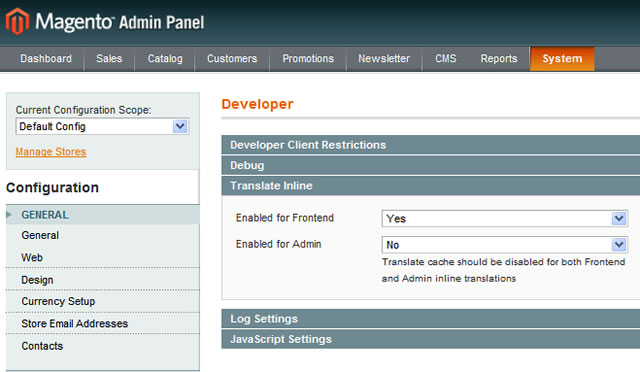Open the Reports menu
The height and width of the screenshot is (372, 640).
click(x=499, y=59)
